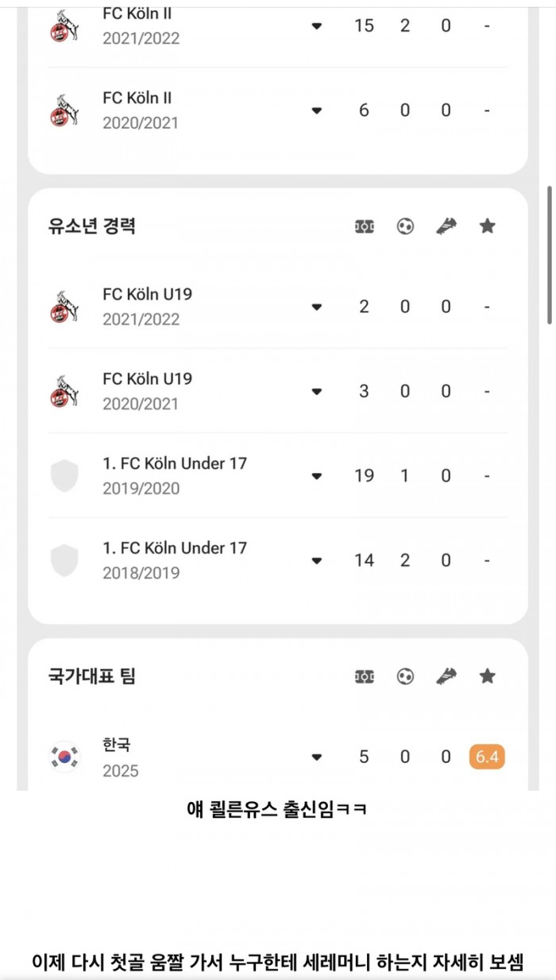Click the South Korea flag icon

(64, 757)
